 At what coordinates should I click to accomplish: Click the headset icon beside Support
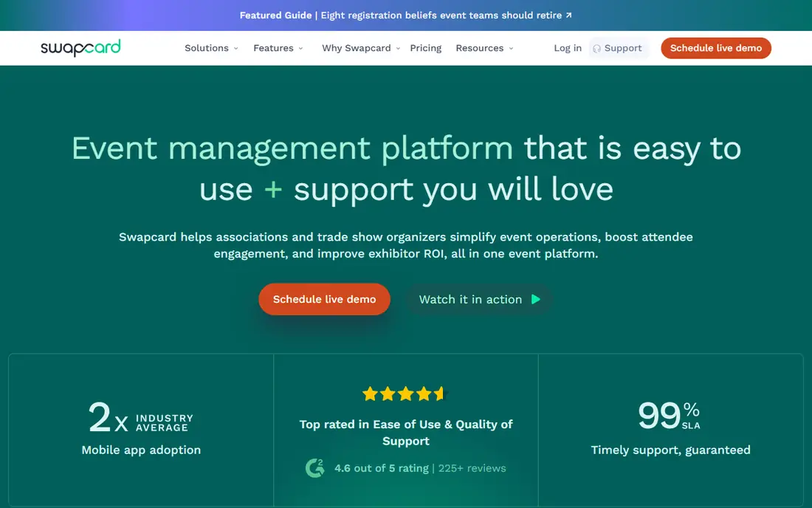click(x=597, y=49)
